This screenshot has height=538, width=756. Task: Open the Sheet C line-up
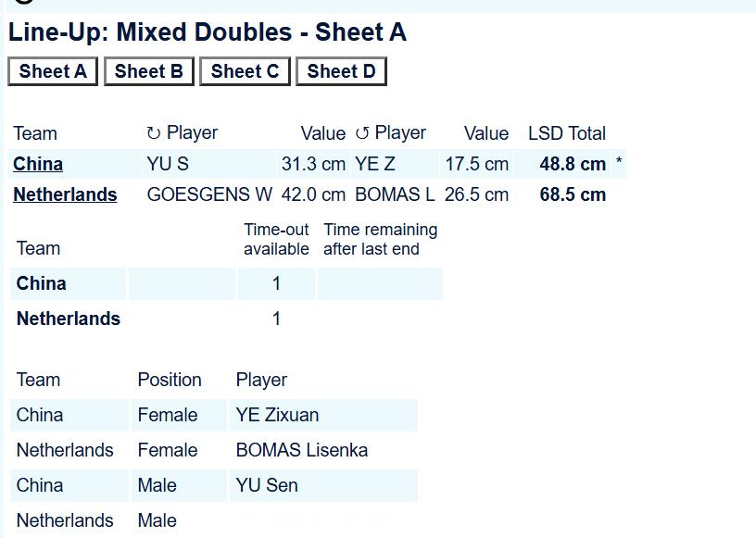(245, 71)
